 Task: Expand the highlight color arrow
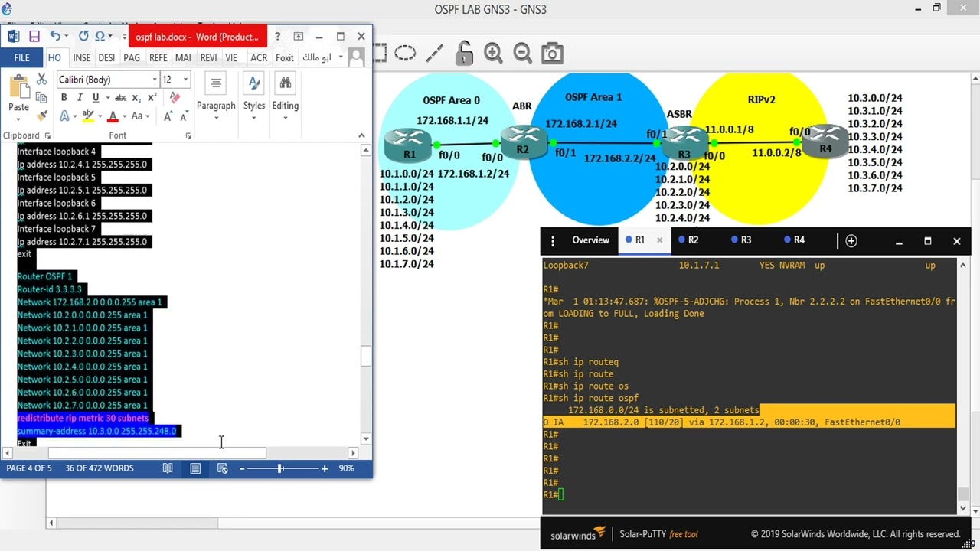click(x=100, y=116)
